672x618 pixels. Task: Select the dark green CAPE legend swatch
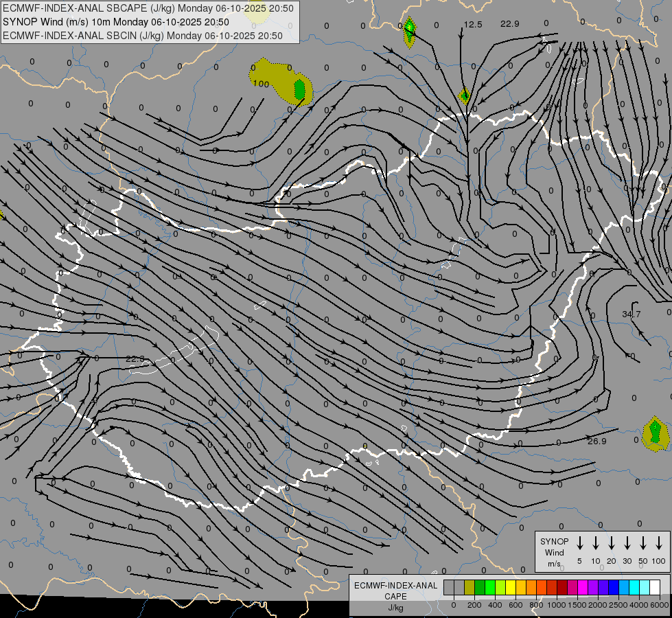tap(480, 587)
